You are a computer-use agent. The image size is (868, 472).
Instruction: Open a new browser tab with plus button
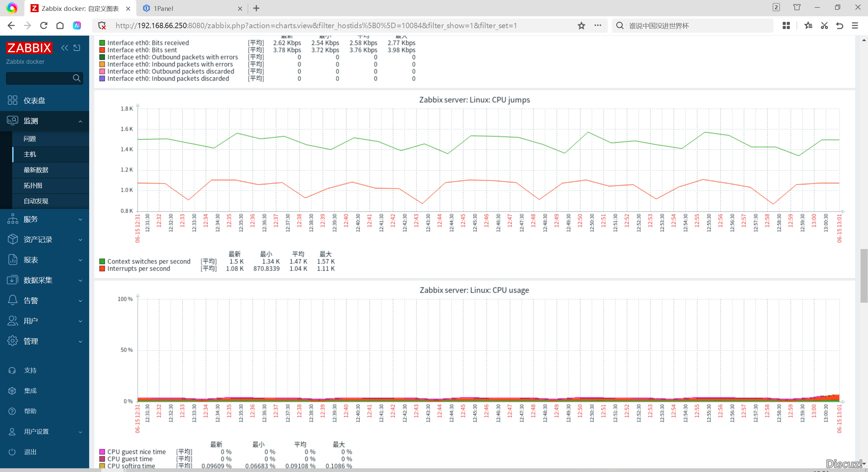tap(256, 8)
